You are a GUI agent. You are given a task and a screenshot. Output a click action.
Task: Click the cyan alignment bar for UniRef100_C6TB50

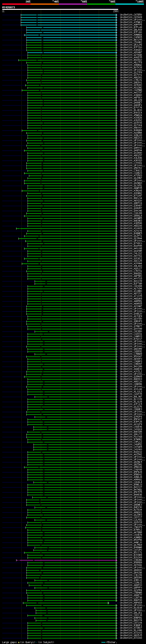[69, 15]
